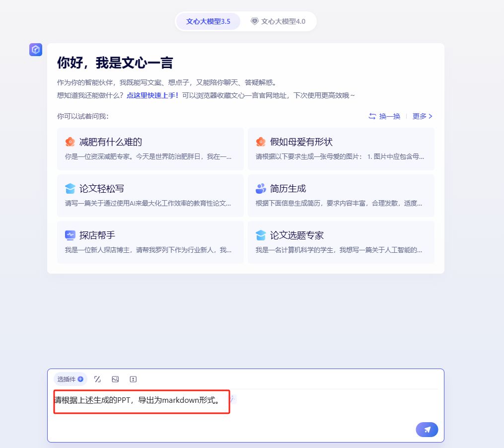The width and height of the screenshot is (504, 448).
Task: Click the magic wand prompt polish icon
Action: 233,399
